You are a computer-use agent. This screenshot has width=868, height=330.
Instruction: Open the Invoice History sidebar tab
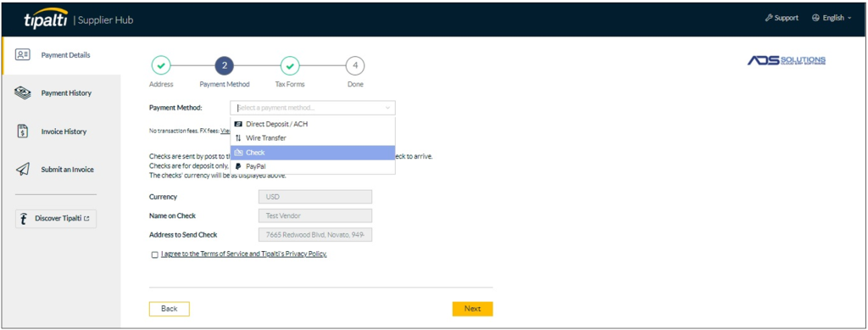tap(61, 131)
